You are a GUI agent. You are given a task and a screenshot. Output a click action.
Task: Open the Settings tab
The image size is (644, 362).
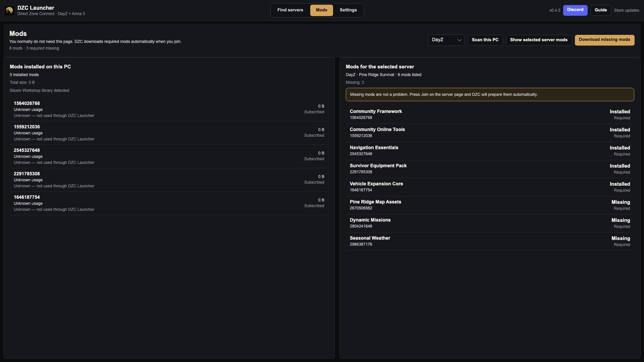pyautogui.click(x=348, y=10)
